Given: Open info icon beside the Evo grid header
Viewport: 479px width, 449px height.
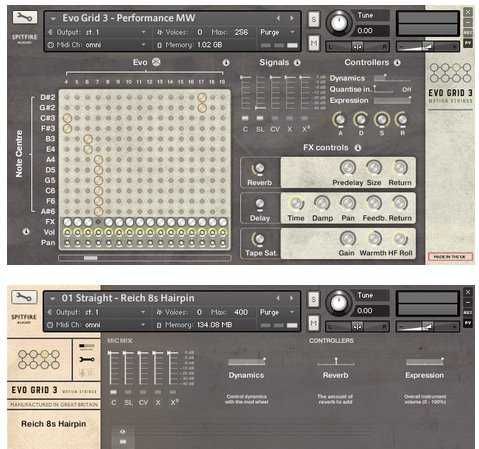Looking at the screenshot, I should (226, 63).
